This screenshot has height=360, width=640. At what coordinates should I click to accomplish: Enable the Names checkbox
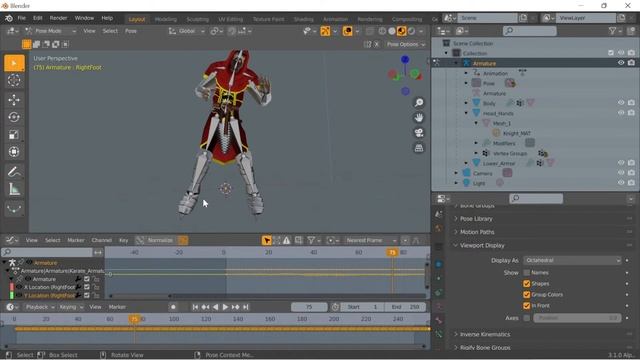[x=527, y=273]
